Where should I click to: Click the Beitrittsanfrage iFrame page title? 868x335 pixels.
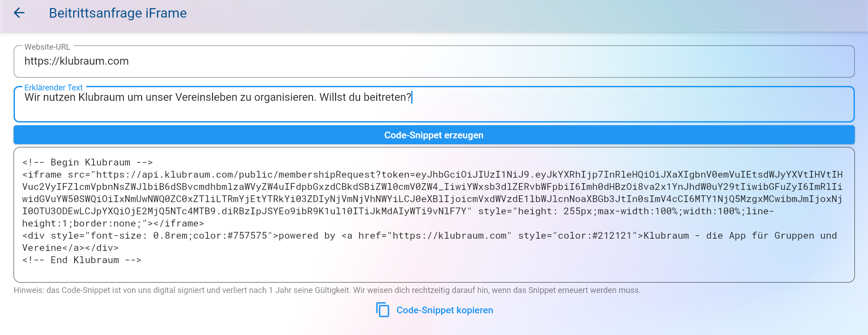(x=118, y=13)
